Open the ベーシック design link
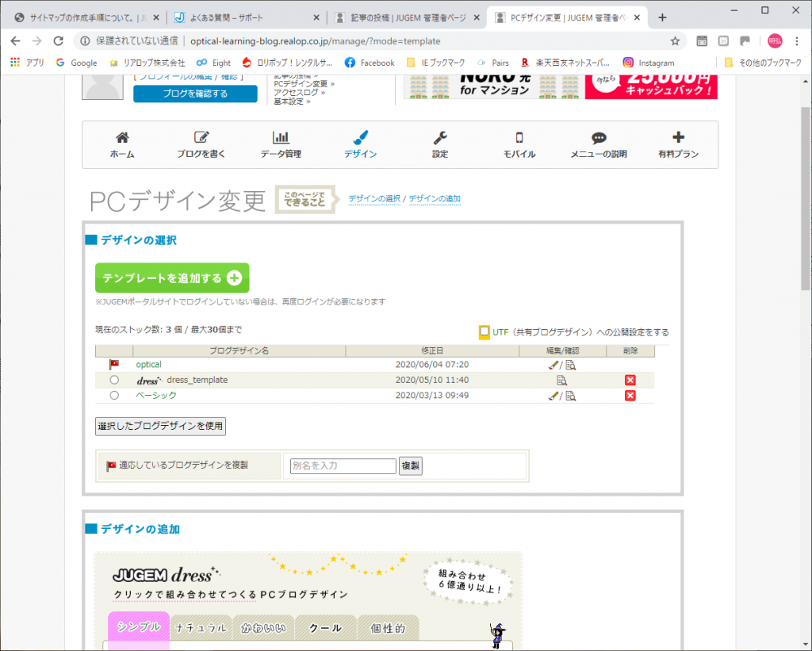The height and width of the screenshot is (651, 812). (x=156, y=395)
